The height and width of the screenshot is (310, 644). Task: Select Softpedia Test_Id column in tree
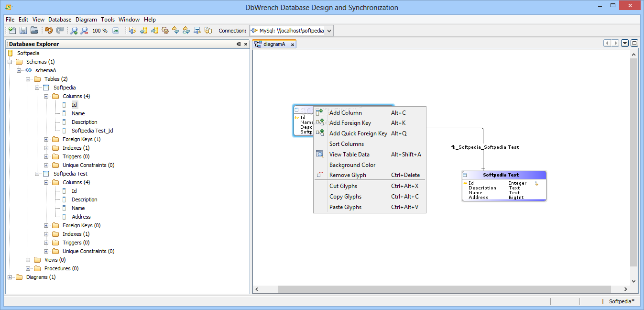tap(92, 131)
